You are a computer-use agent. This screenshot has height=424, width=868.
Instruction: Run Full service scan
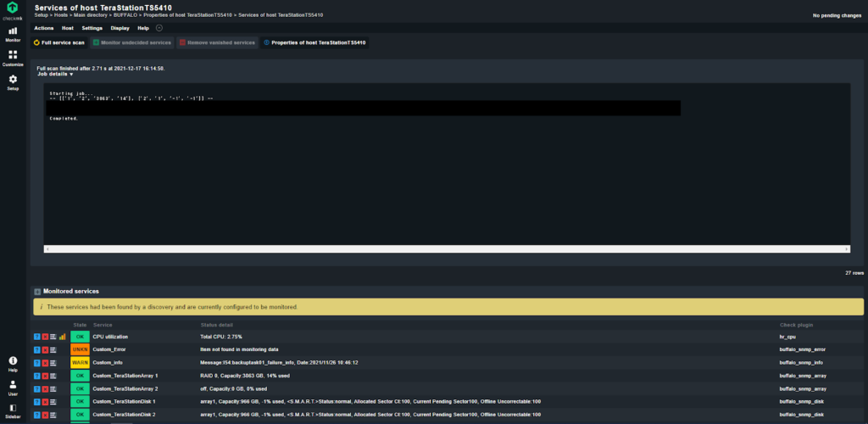tap(59, 42)
